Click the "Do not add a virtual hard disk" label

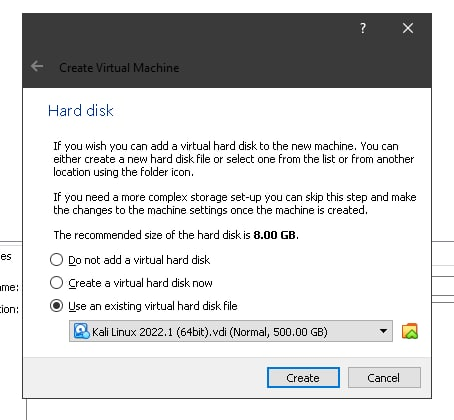point(139,260)
